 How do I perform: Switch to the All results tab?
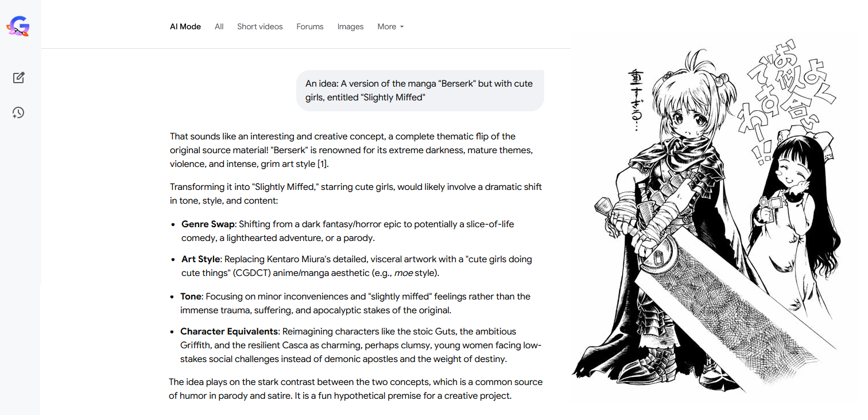click(x=219, y=26)
